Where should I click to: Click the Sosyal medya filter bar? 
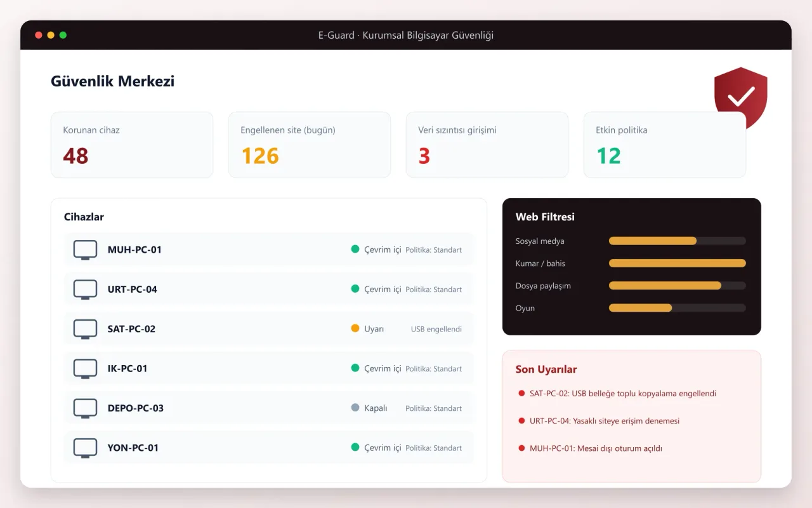point(678,241)
